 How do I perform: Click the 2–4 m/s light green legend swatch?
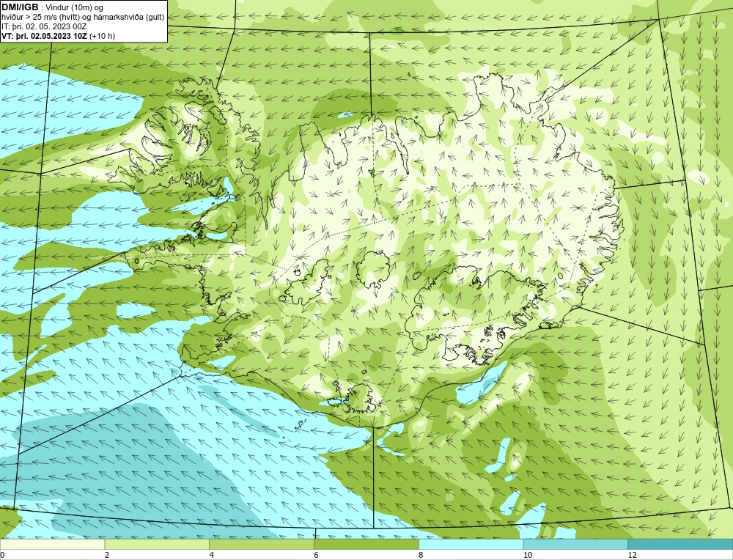tap(157, 545)
